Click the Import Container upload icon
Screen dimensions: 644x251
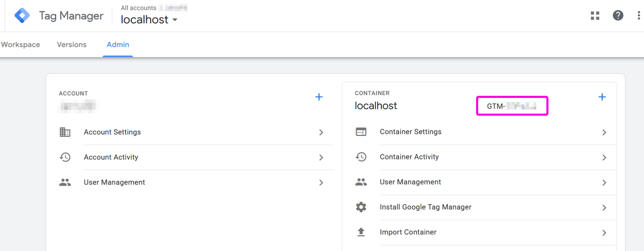pyautogui.click(x=361, y=232)
